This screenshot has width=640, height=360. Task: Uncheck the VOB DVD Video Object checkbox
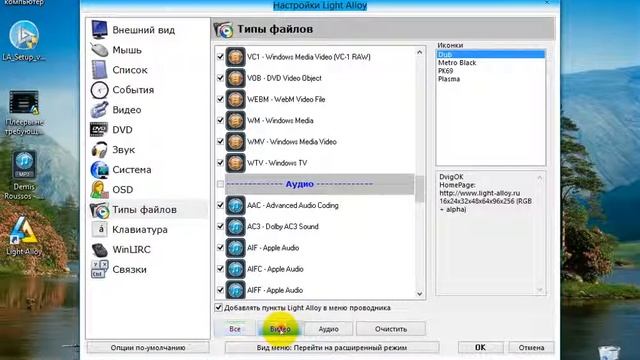[220, 78]
